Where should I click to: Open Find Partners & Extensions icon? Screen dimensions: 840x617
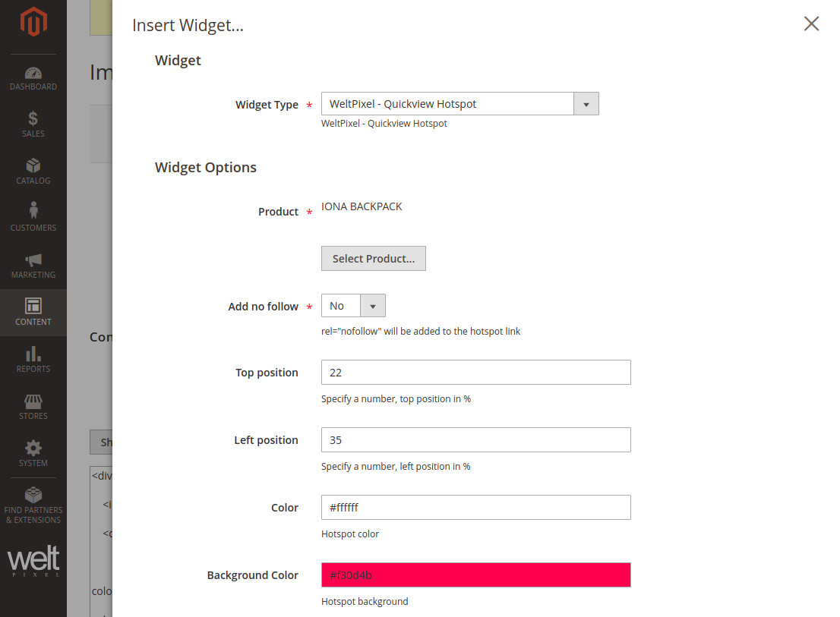[x=33, y=495]
